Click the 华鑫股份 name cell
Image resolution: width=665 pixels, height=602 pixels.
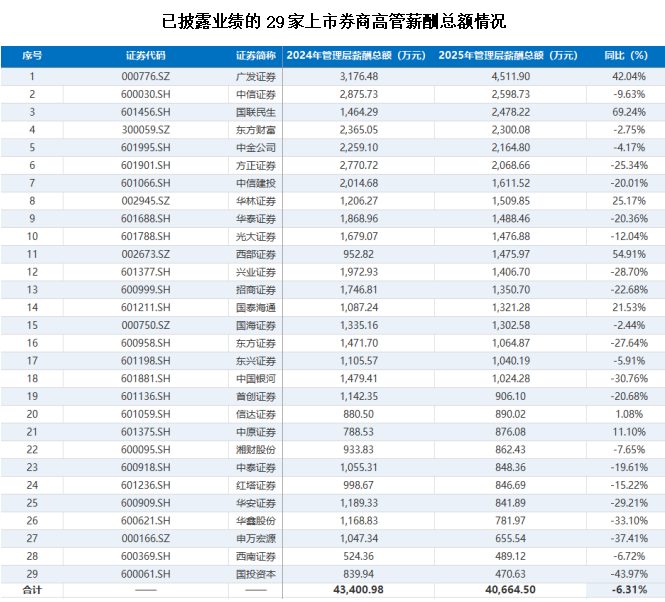click(x=256, y=521)
